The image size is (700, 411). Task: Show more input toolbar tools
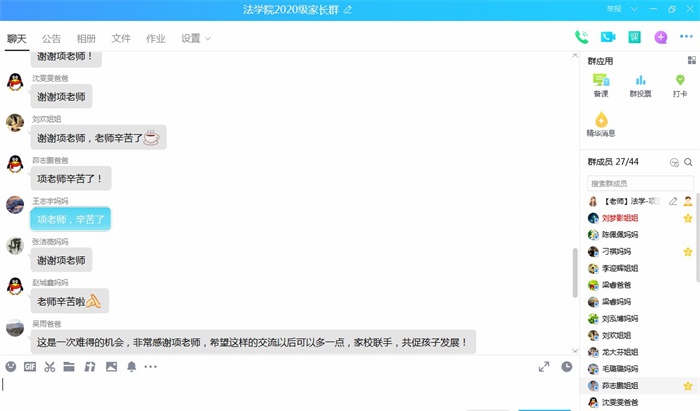coord(150,367)
